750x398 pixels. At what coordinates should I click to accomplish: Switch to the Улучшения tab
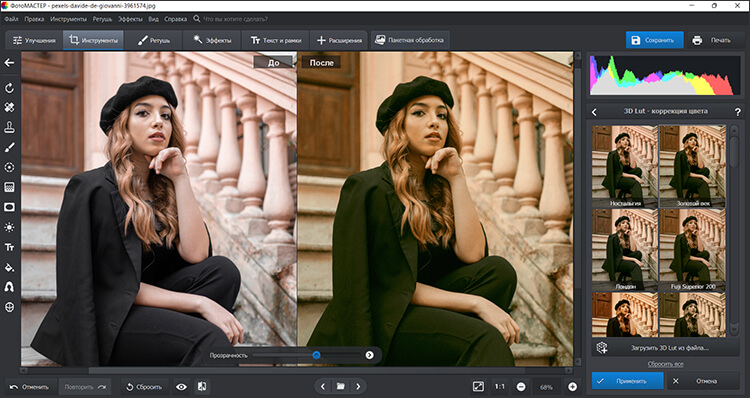[x=34, y=41]
